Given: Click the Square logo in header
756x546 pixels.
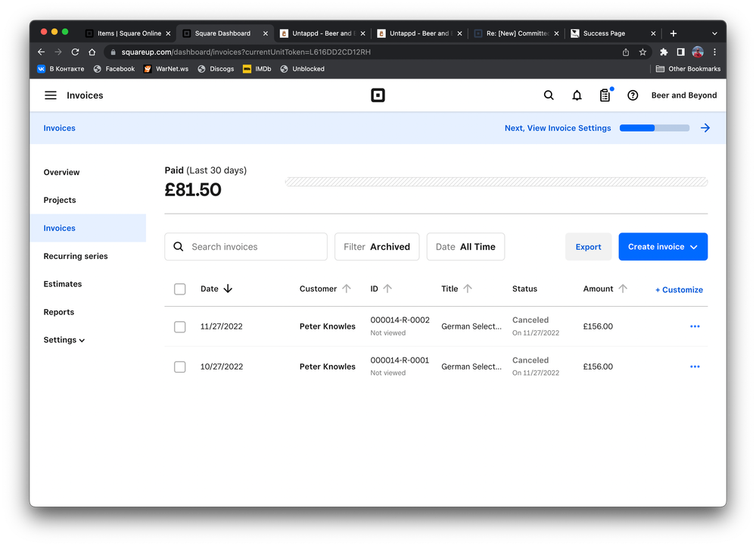Looking at the screenshot, I should tap(378, 95).
